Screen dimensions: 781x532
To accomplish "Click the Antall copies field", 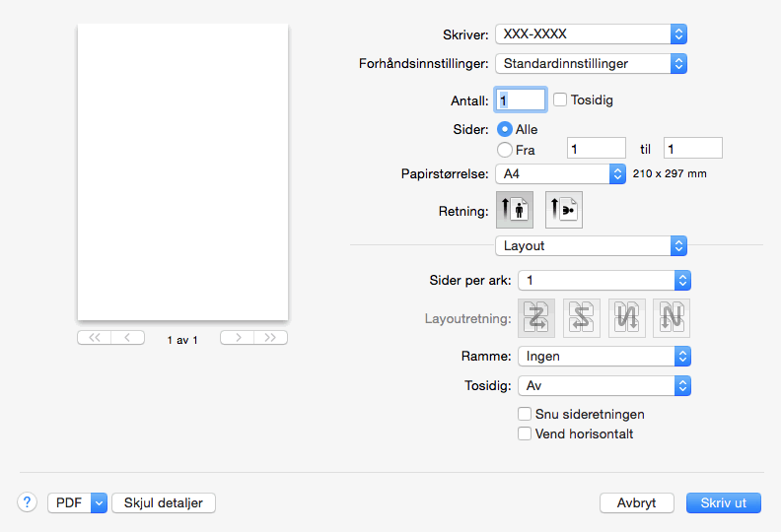I will click(x=521, y=100).
